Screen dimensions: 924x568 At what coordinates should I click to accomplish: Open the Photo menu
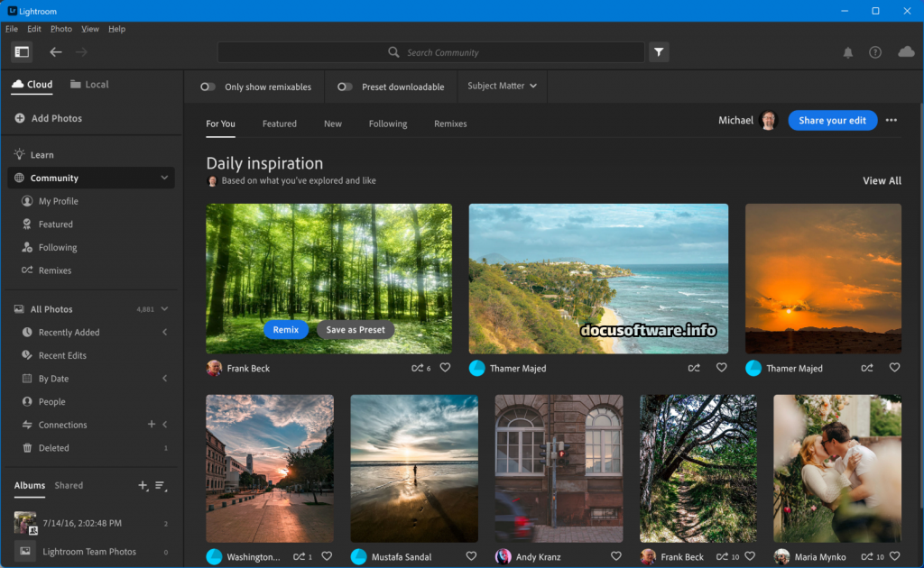point(60,29)
